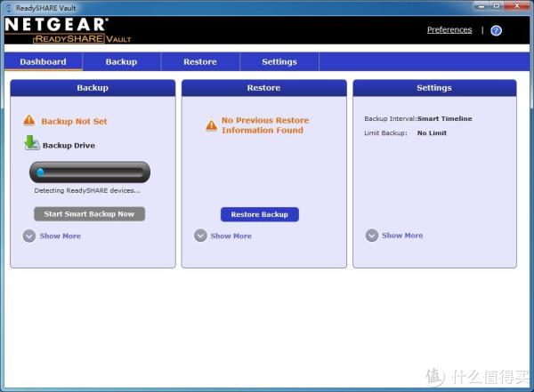The width and height of the screenshot is (534, 392).
Task: Switch to the Backup tab
Action: point(122,62)
